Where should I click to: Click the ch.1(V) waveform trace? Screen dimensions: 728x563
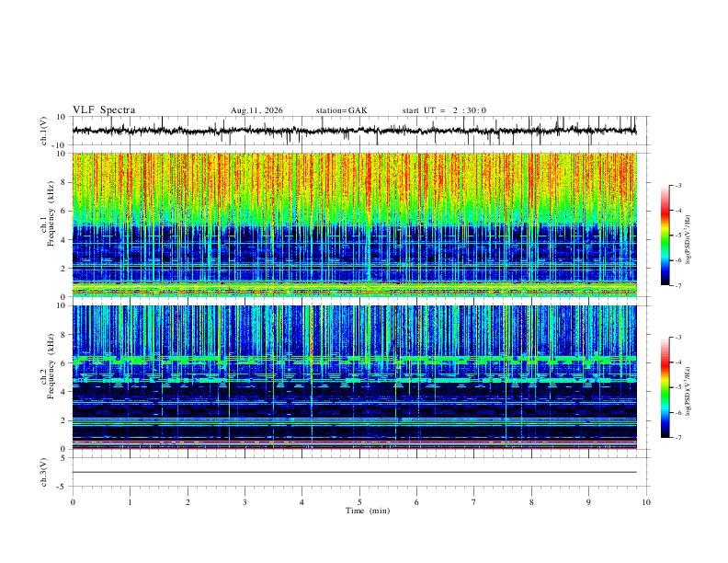coord(354,131)
